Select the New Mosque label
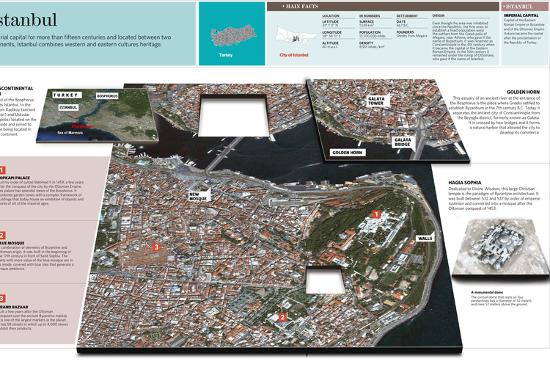The height and width of the screenshot is (367, 550). coord(199,196)
